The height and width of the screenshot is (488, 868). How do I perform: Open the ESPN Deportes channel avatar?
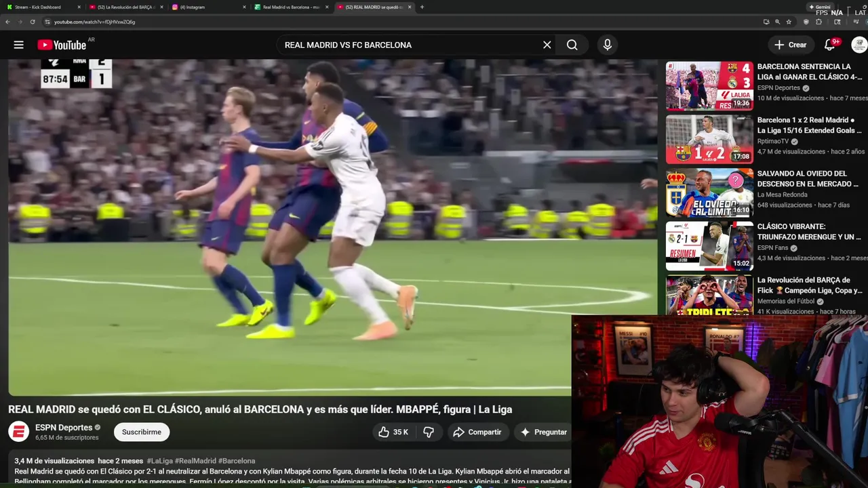pyautogui.click(x=18, y=432)
